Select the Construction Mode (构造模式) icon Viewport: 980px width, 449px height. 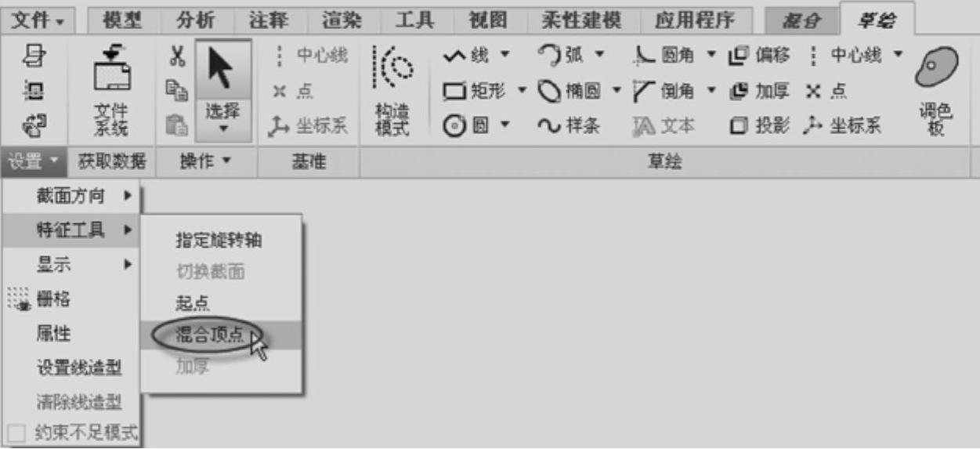click(392, 90)
